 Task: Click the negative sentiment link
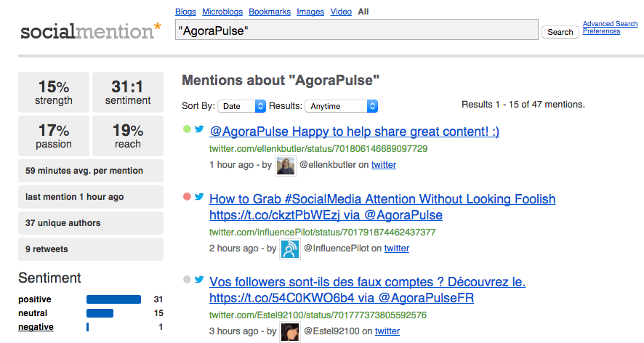click(x=36, y=327)
